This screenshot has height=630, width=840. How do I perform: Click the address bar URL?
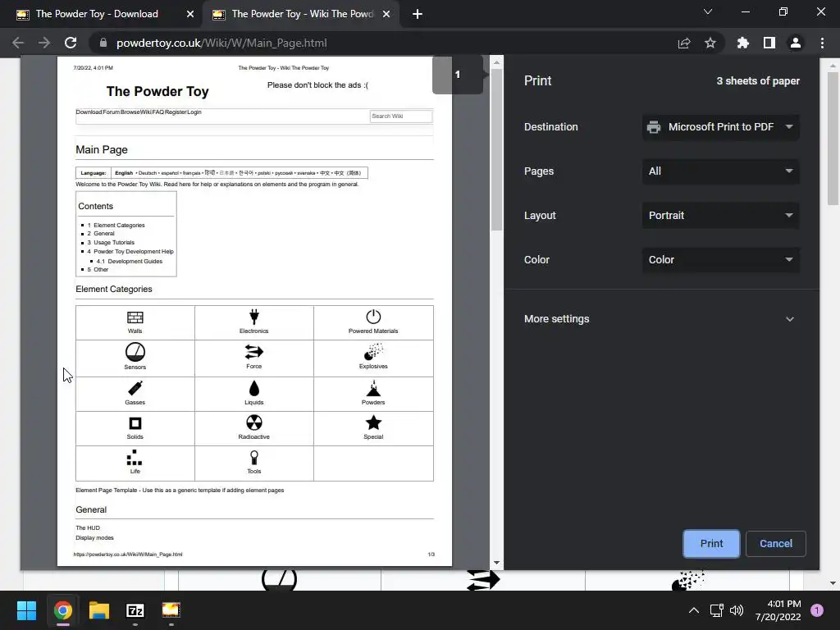tap(221, 43)
